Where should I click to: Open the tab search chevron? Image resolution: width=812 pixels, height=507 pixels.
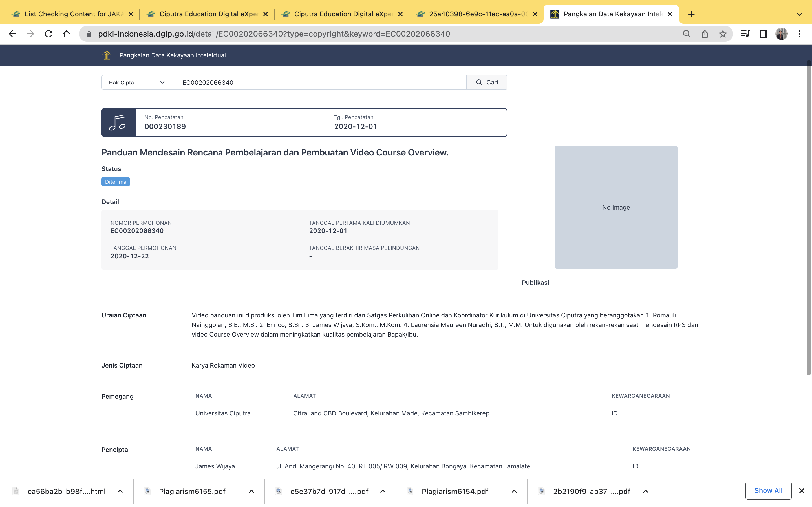(800, 14)
